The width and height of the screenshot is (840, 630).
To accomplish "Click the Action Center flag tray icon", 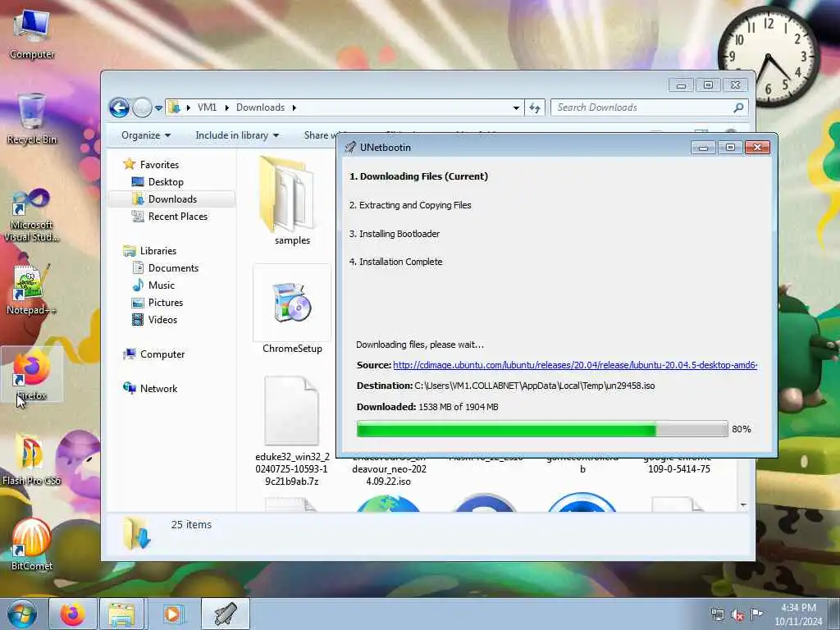I will click(x=756, y=614).
